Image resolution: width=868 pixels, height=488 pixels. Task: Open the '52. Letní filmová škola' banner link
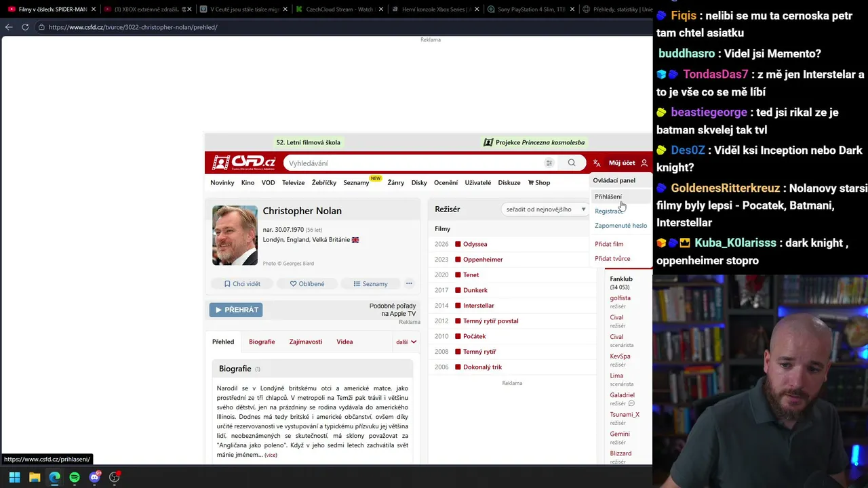point(309,142)
